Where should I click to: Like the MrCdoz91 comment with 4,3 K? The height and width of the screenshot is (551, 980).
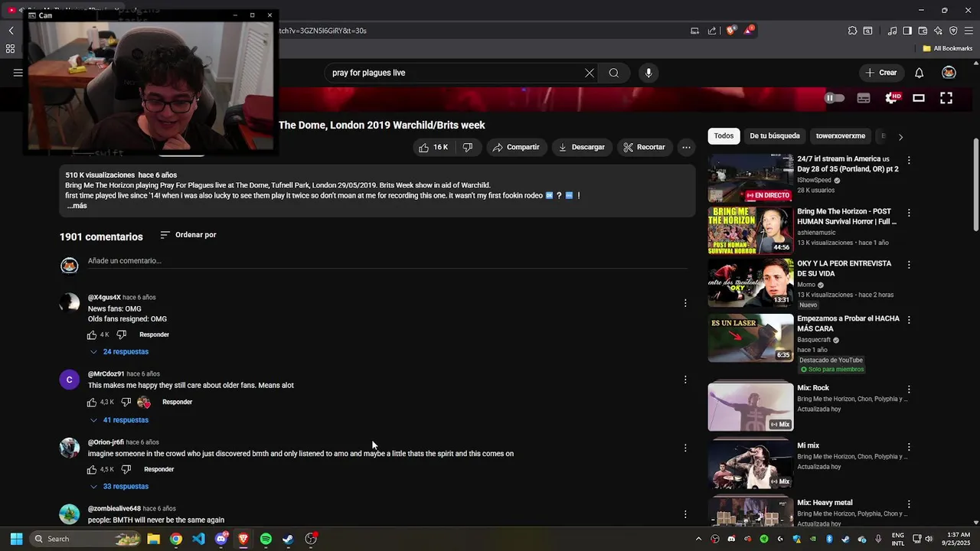point(92,403)
